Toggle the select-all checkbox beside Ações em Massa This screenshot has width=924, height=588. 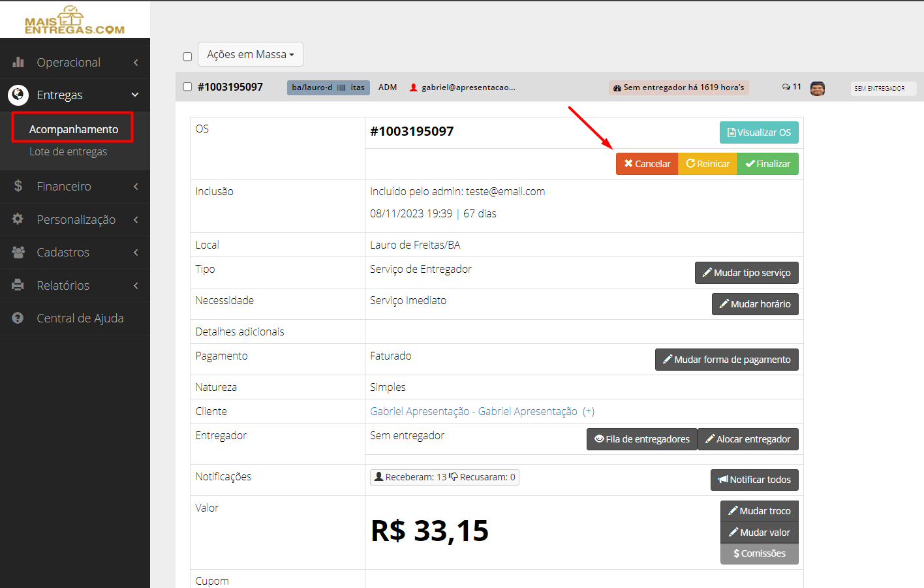click(x=187, y=57)
